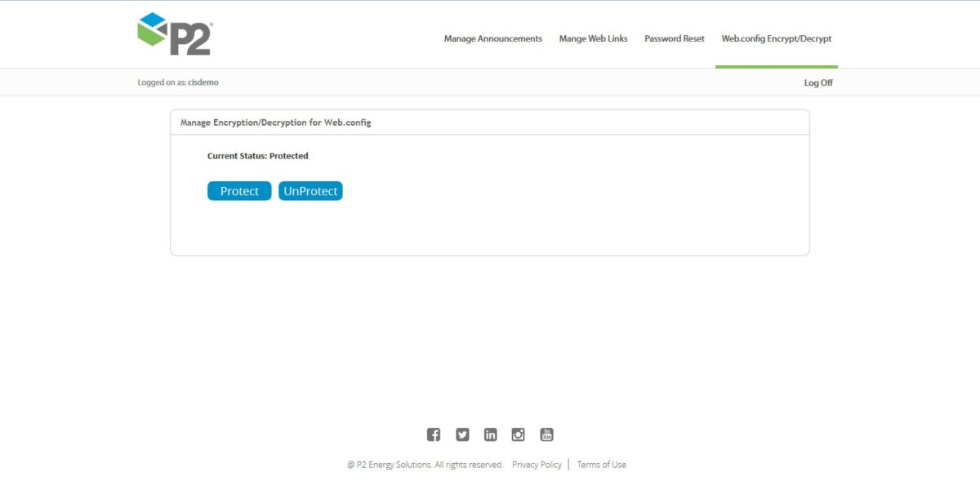Navigate to Mange Web Links
This screenshot has height=490, width=980.
point(593,38)
